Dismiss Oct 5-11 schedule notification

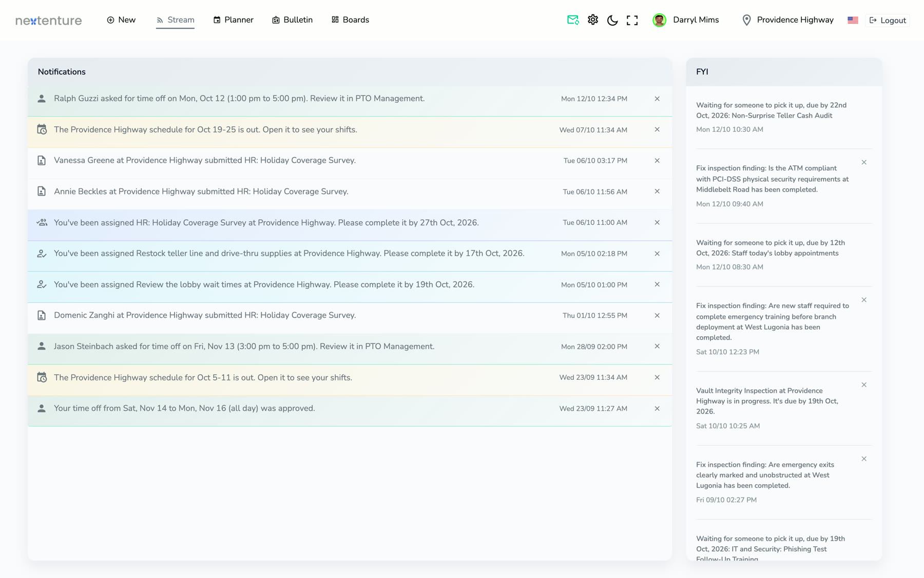[657, 377]
